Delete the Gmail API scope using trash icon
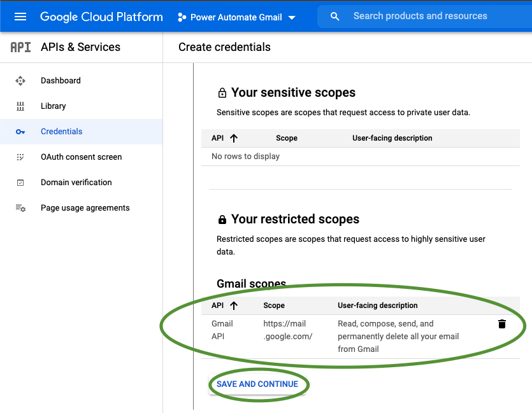 502,324
